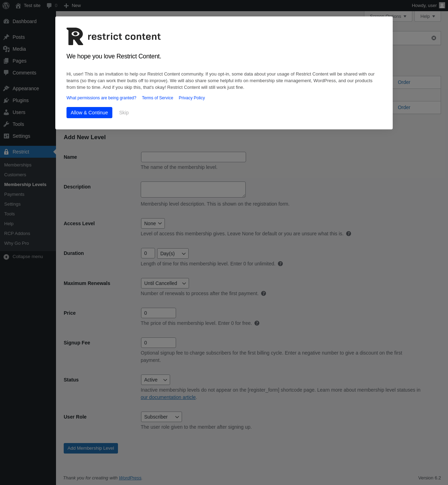Click the Plugins plug icon
The width and height of the screenshot is (448, 485).
[6, 100]
